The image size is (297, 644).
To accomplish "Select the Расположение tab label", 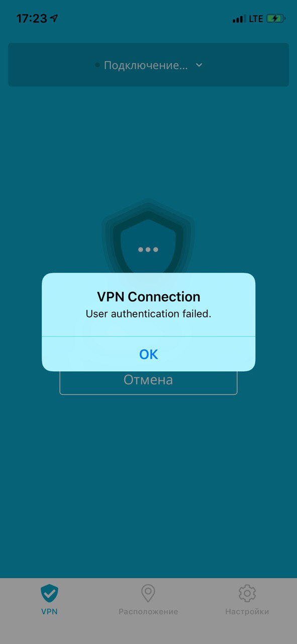I will click(x=148, y=612).
